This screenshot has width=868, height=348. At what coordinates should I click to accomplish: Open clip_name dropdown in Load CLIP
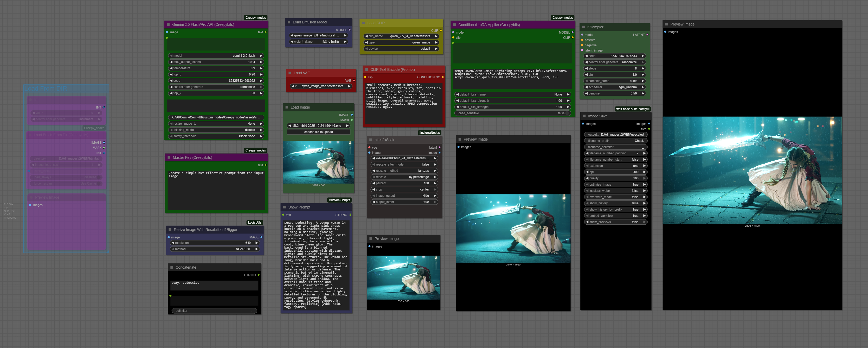pos(401,36)
